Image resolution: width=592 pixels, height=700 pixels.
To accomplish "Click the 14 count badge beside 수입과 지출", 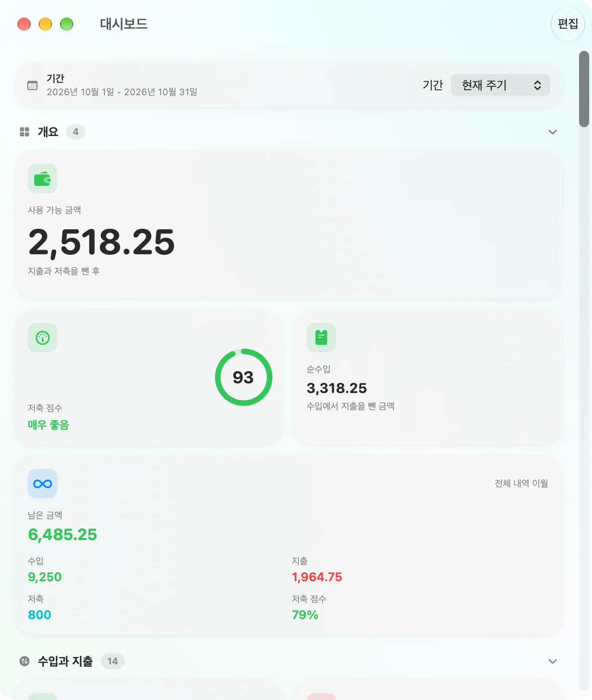I will click(112, 661).
